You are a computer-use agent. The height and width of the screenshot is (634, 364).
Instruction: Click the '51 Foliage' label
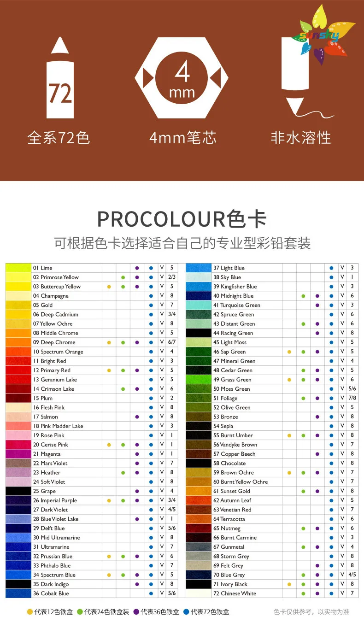(x=225, y=398)
